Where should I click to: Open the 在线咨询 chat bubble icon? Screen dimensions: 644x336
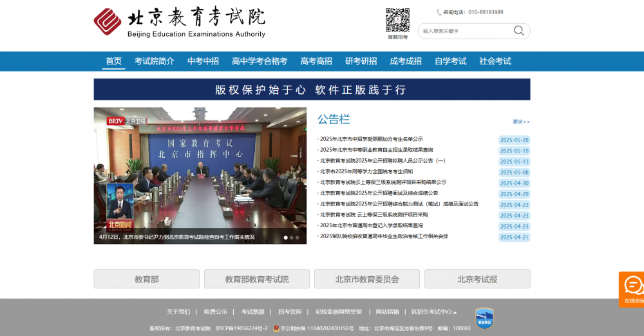(x=633, y=285)
